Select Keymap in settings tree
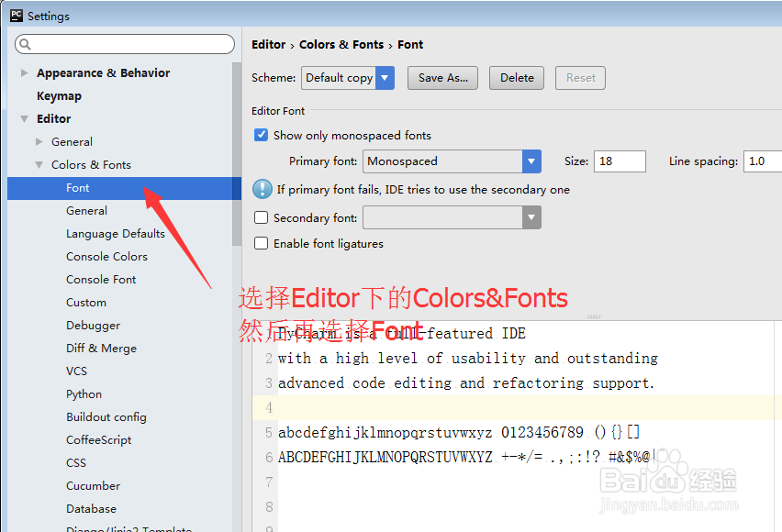Image resolution: width=782 pixels, height=532 pixels. (x=59, y=95)
